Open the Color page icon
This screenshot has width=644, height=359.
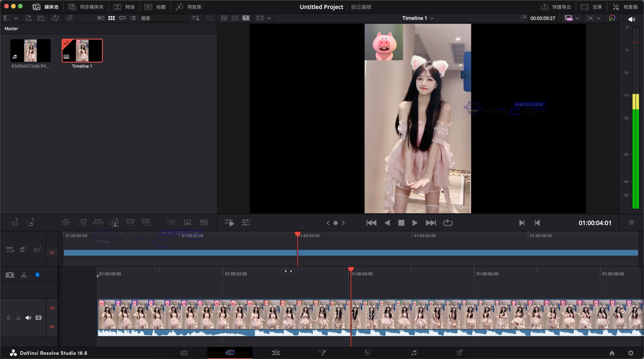pyautogui.click(x=368, y=353)
